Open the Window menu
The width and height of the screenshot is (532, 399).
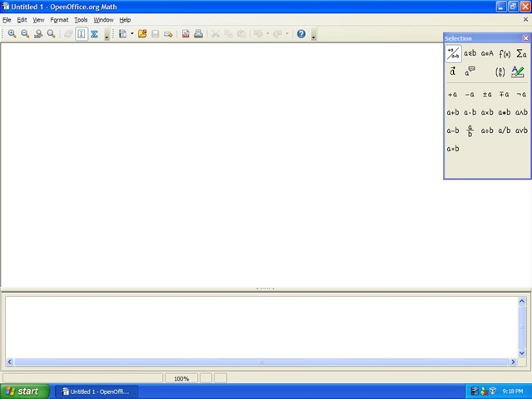coord(103,20)
